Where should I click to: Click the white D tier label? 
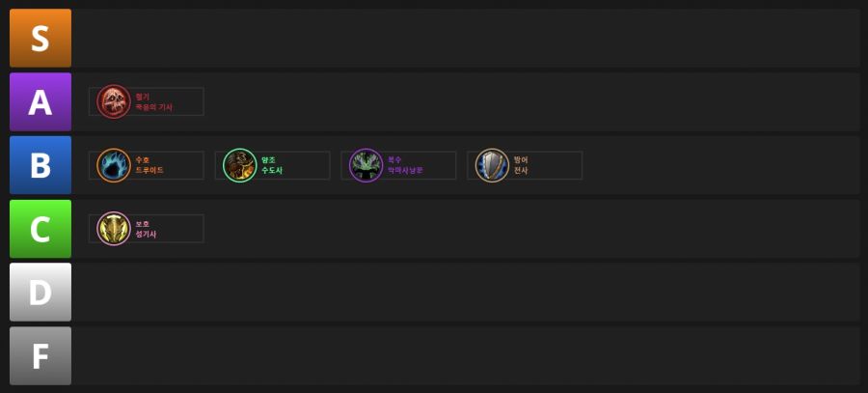(x=41, y=293)
